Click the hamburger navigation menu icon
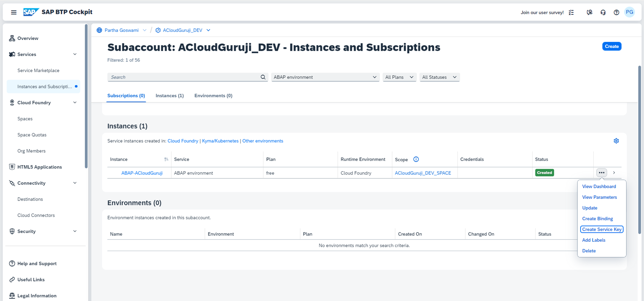 coord(14,12)
